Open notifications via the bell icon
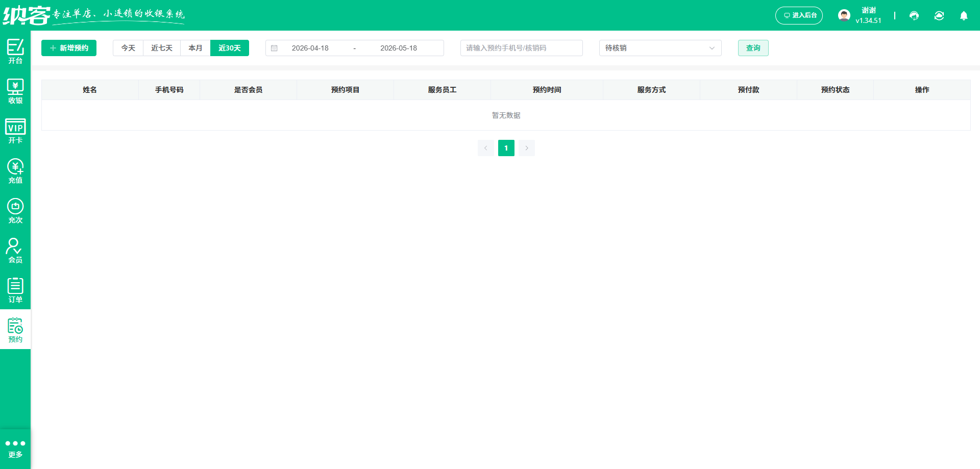This screenshot has height=469, width=980. pos(964,16)
